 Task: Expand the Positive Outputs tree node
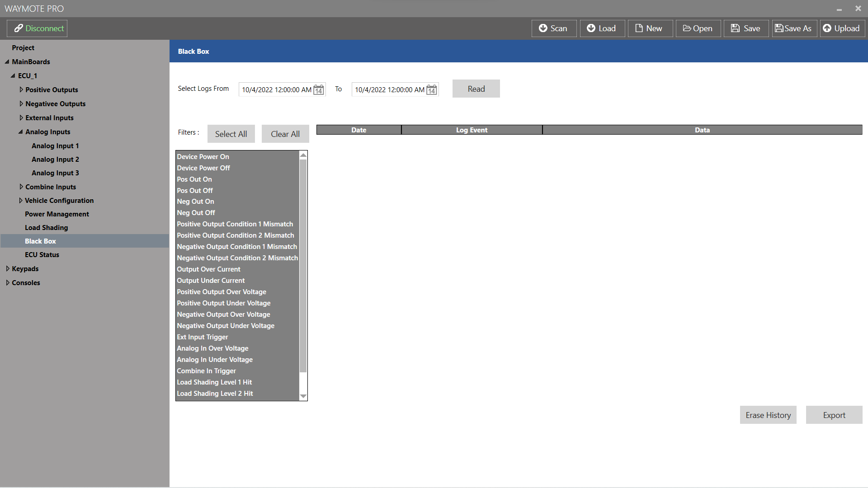click(21, 90)
